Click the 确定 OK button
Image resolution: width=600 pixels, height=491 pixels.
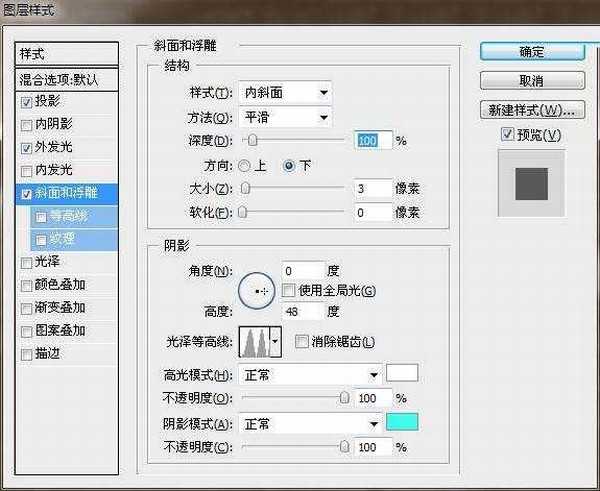click(x=532, y=51)
